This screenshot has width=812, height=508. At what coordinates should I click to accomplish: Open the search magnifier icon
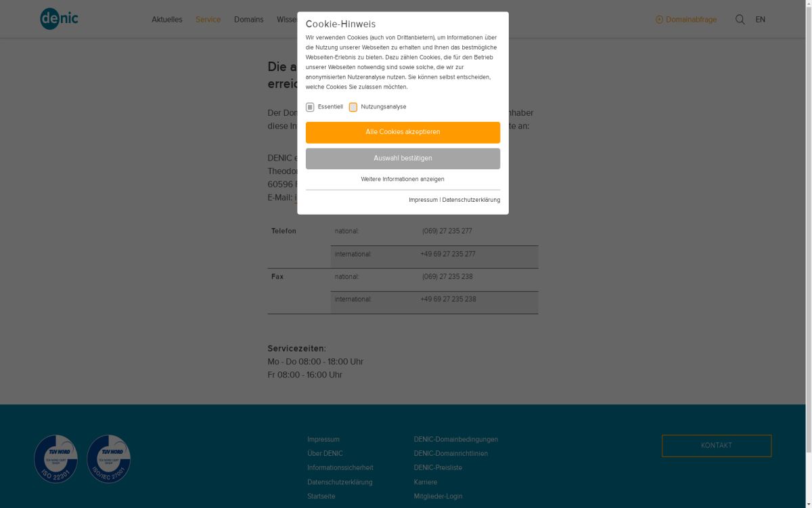pyautogui.click(x=740, y=20)
